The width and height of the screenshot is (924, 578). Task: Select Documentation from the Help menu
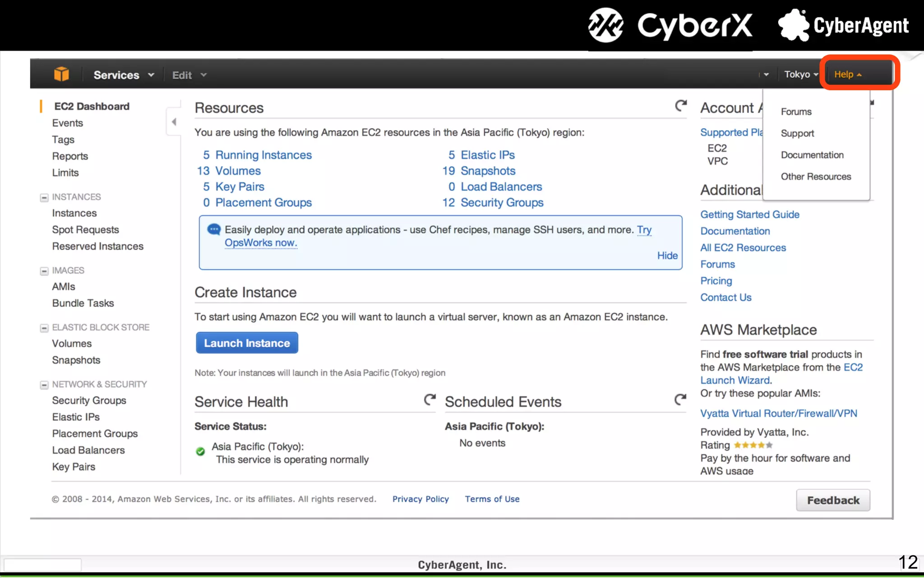point(812,155)
